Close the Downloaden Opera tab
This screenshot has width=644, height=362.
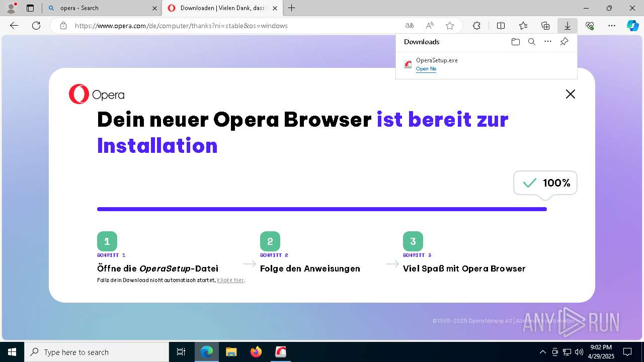[x=275, y=8]
